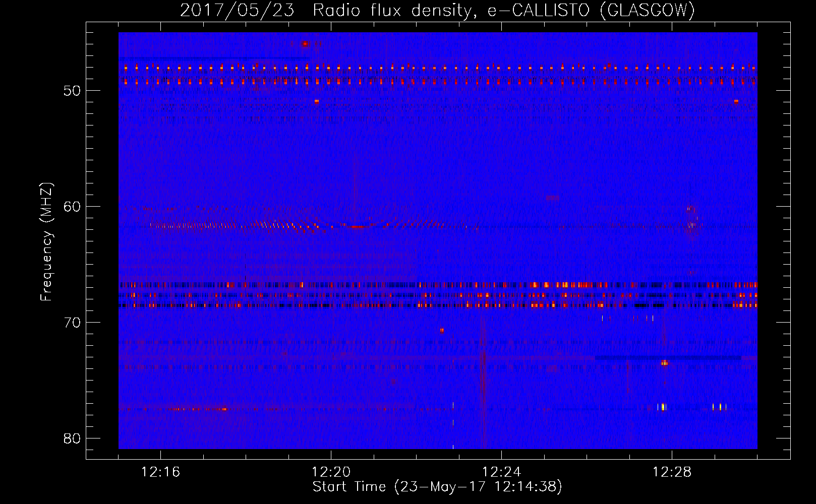816x504 pixels.
Task: Click the Start Time axis label
Action: click(x=437, y=487)
